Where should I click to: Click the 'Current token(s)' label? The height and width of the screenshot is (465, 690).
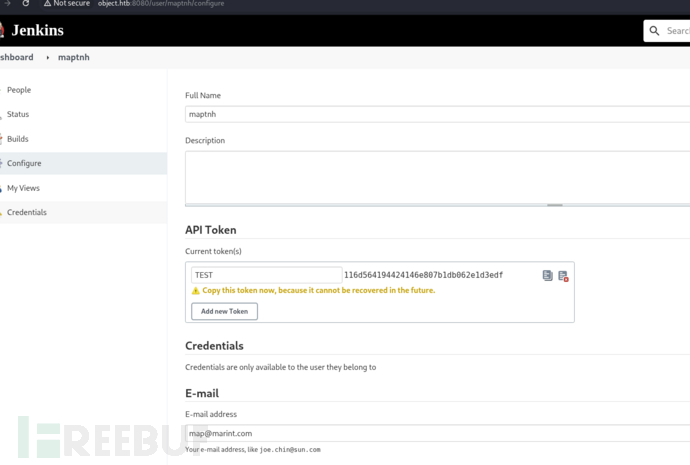(213, 251)
